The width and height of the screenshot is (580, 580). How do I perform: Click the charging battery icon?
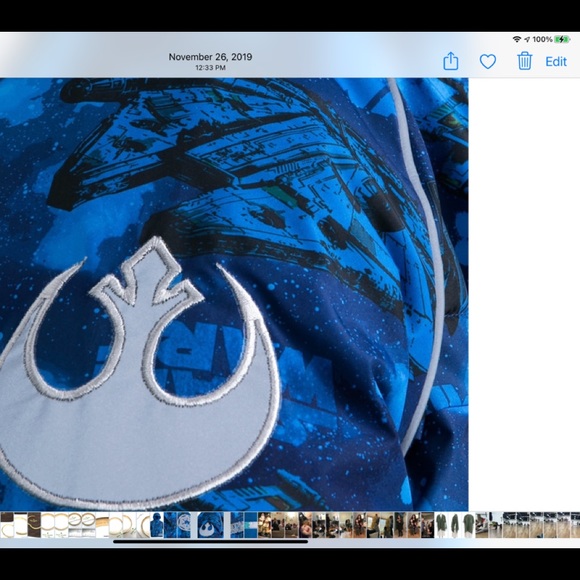(x=562, y=39)
